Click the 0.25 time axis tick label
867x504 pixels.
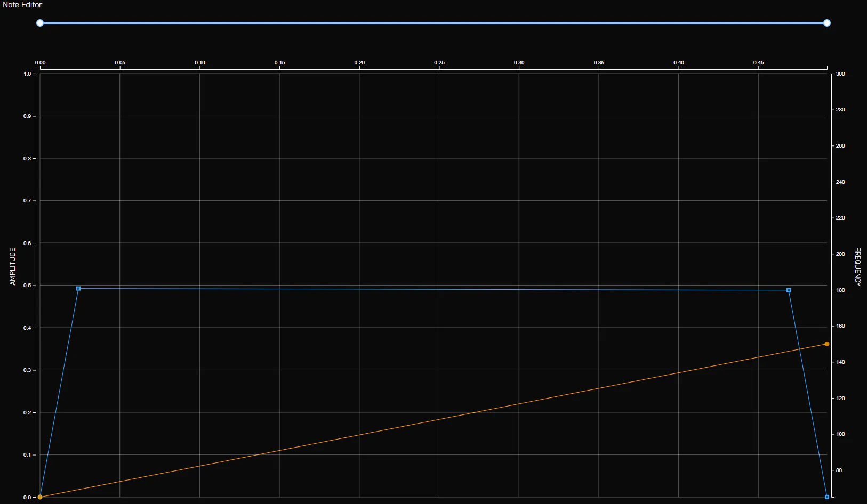click(439, 63)
